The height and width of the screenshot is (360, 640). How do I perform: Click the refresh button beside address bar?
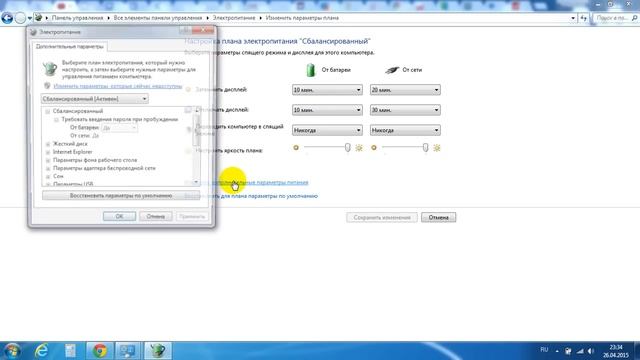[x=583, y=18]
